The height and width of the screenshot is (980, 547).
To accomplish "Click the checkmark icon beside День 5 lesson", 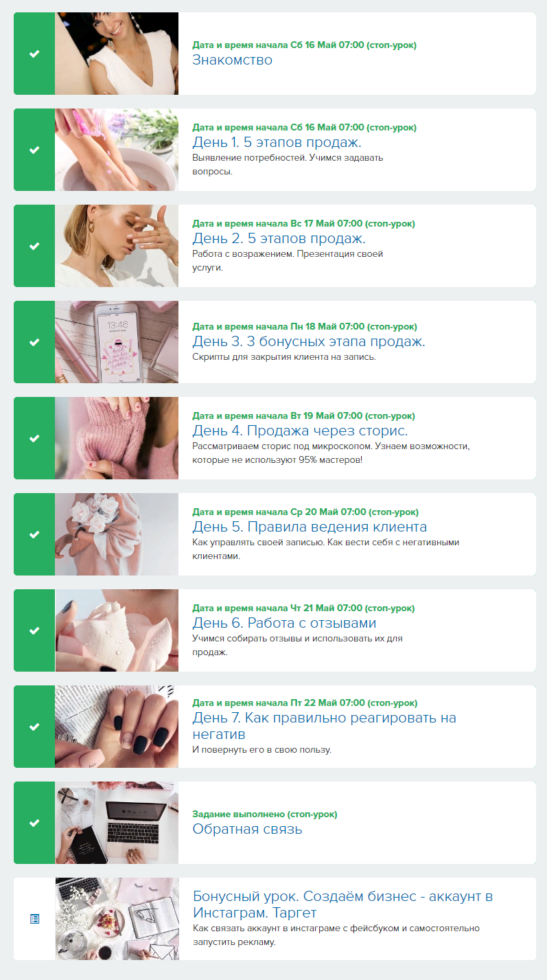I will (34, 534).
